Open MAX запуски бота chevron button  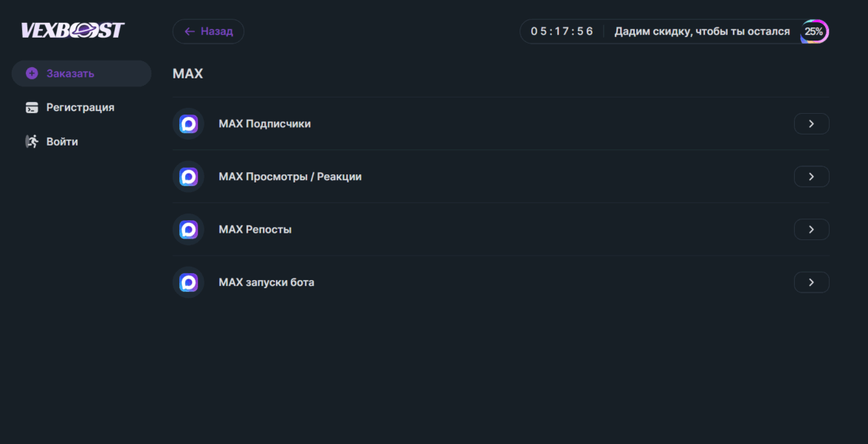(811, 282)
